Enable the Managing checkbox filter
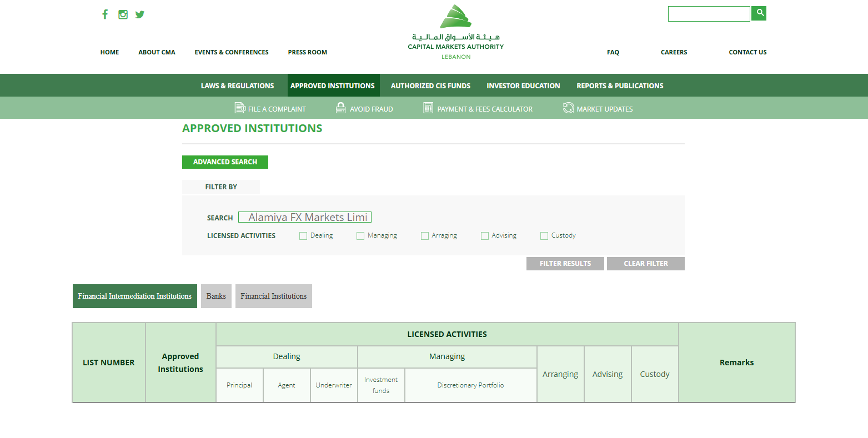 click(x=360, y=236)
